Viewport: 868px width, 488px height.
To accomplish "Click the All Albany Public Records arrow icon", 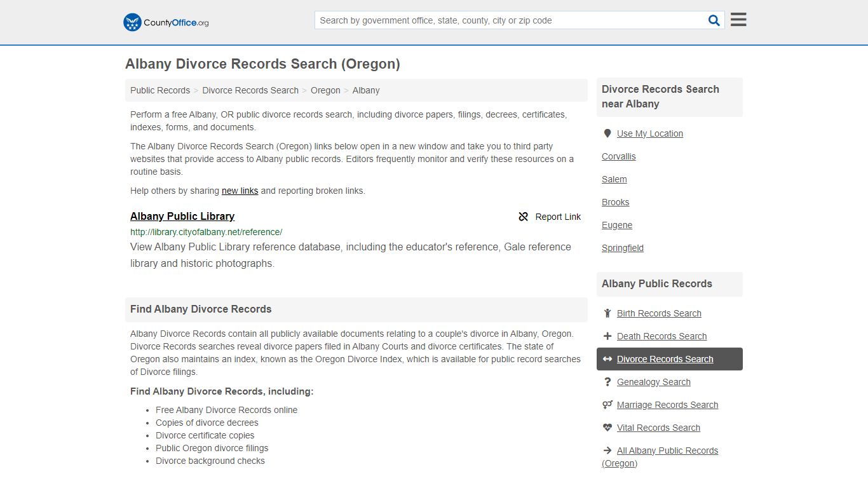I will coord(607,451).
